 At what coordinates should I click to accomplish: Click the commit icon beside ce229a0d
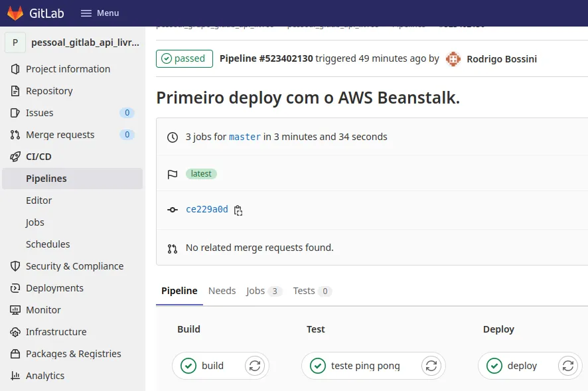[x=173, y=210]
